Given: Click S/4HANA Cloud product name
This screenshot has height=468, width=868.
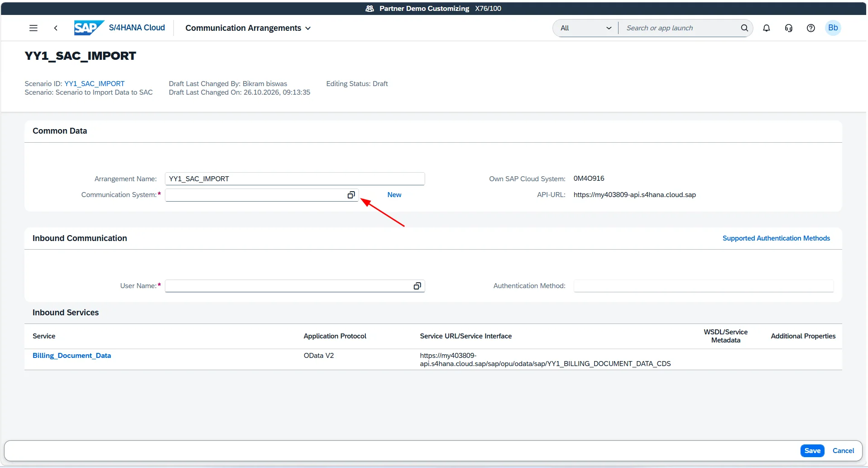Looking at the screenshot, I should 137,28.
